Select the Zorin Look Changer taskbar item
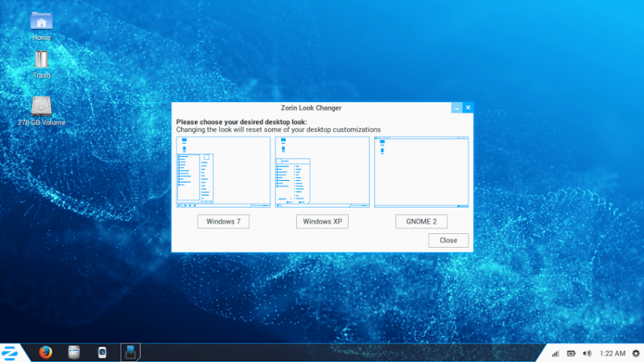The width and height of the screenshot is (644, 362). (130, 352)
